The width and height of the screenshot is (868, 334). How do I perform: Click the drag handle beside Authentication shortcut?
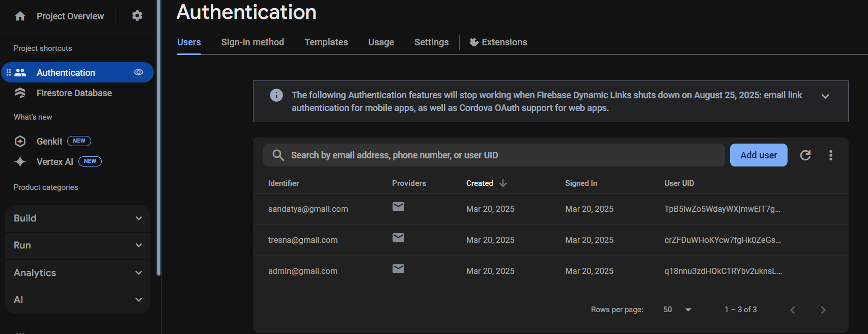(x=8, y=72)
